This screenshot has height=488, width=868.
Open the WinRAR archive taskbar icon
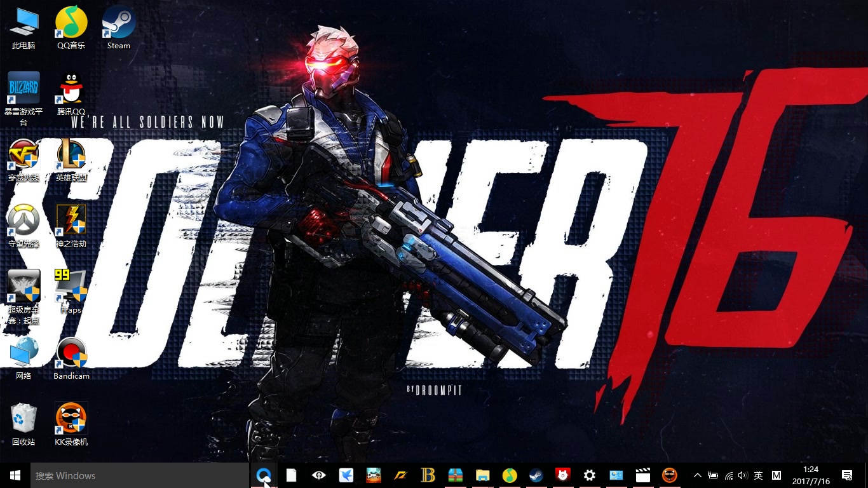click(x=455, y=475)
